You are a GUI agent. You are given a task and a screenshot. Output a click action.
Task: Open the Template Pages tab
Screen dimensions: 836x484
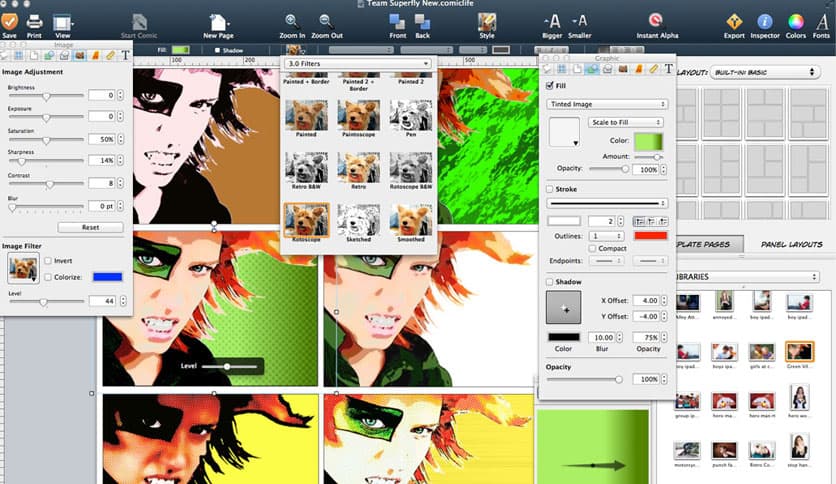709,244
